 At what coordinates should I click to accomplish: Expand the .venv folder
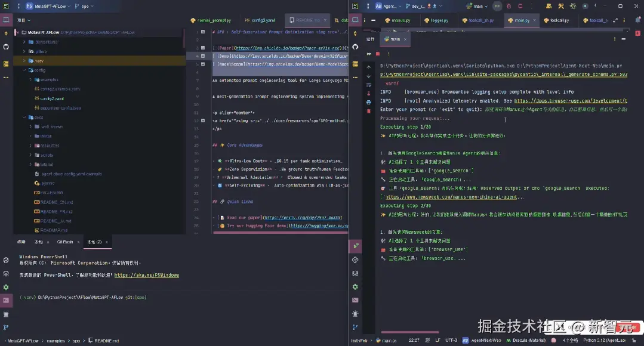pos(24,61)
